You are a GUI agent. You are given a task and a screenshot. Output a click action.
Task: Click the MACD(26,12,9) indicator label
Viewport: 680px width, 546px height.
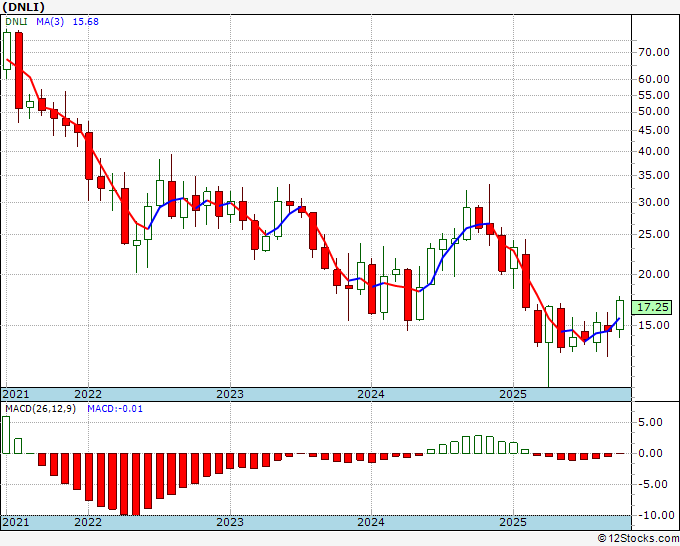click(x=40, y=409)
